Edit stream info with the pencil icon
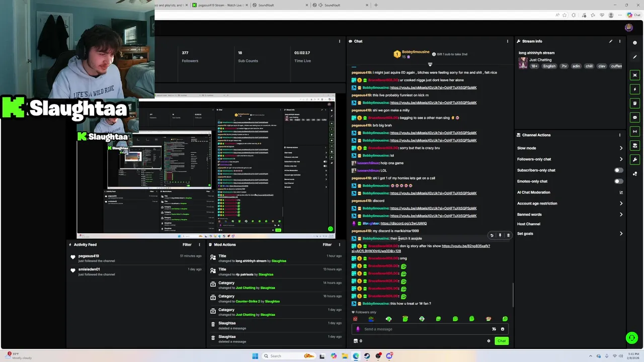 (611, 41)
